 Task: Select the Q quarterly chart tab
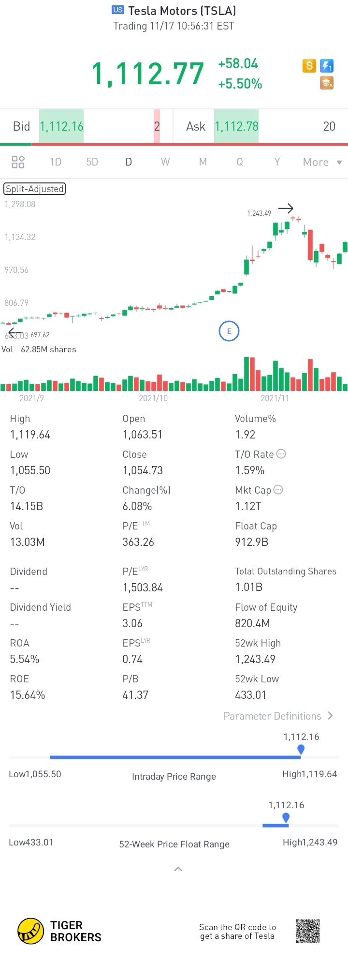point(240,162)
